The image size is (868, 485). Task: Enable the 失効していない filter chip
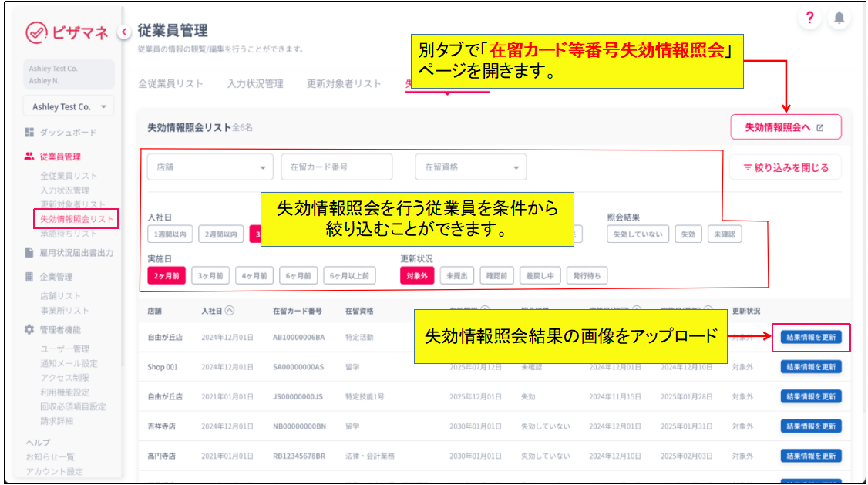point(638,234)
